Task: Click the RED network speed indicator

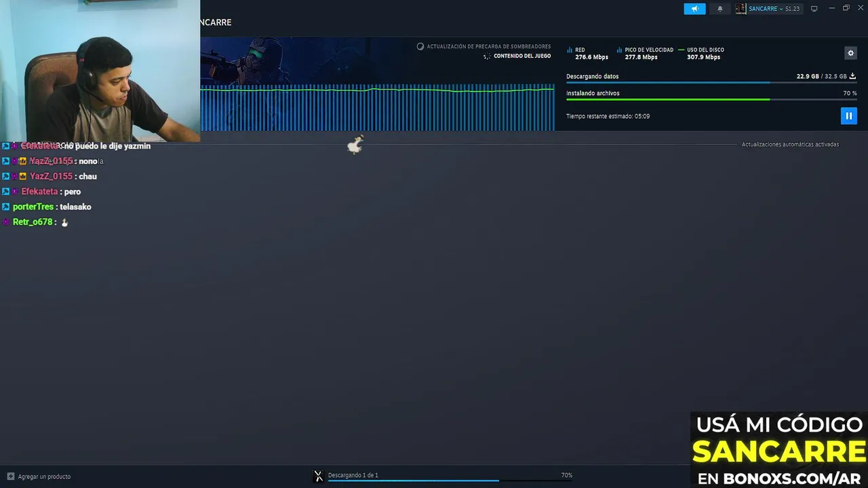Action: [x=588, y=54]
